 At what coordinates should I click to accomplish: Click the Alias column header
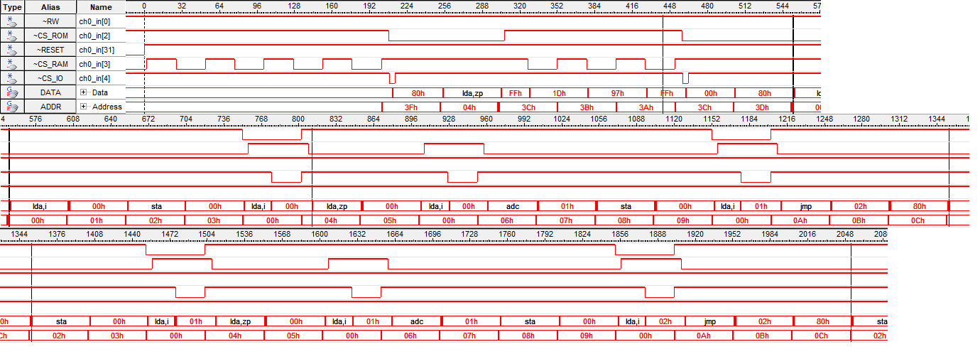[50, 7]
